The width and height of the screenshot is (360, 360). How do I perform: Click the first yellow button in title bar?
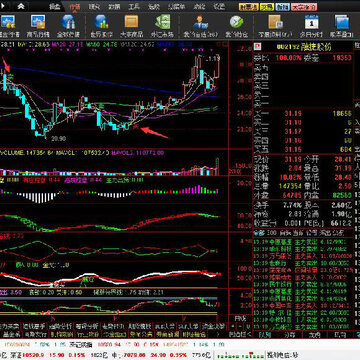click(248, 7)
